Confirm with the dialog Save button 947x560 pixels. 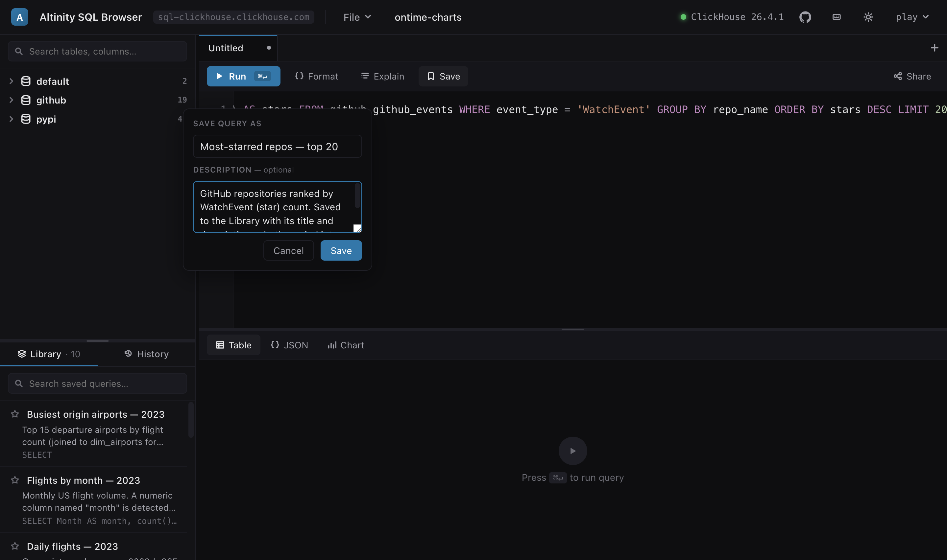(341, 250)
